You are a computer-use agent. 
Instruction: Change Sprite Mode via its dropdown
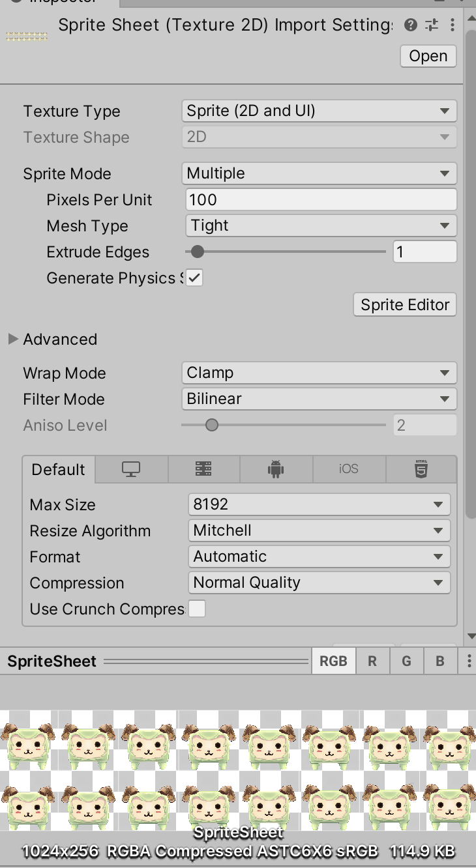318,173
